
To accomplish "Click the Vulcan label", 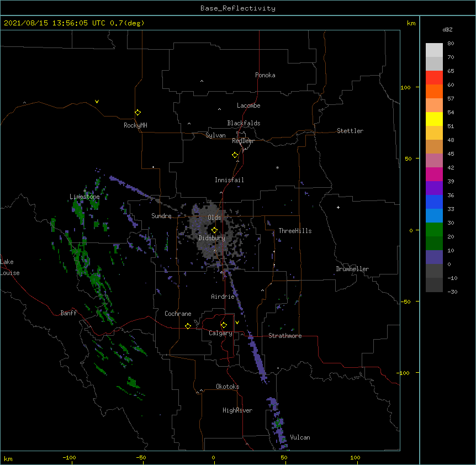I will pyautogui.click(x=300, y=437).
